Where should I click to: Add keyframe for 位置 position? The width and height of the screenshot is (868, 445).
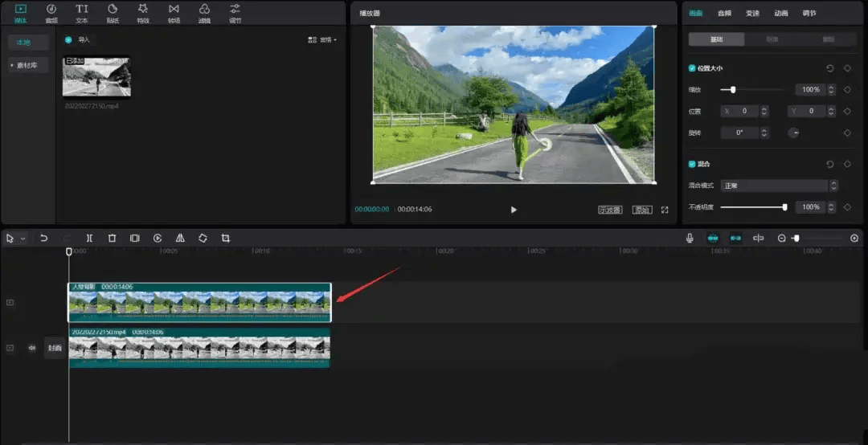click(847, 111)
